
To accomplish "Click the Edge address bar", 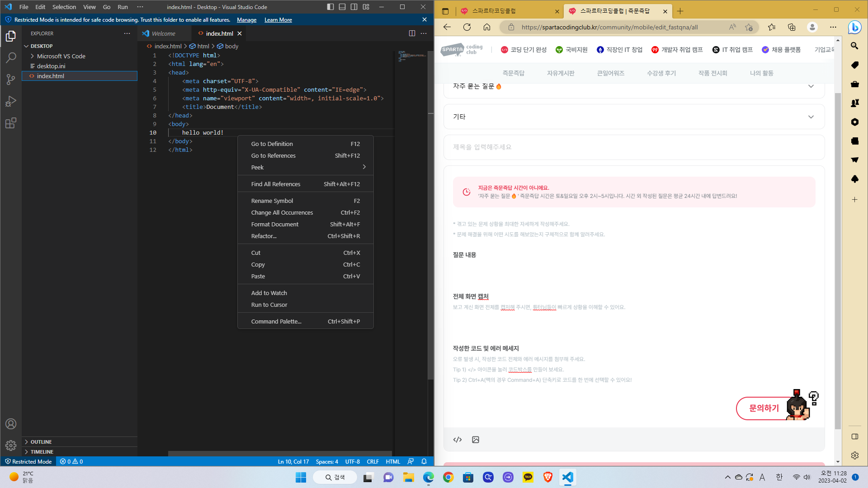I will 622,27.
